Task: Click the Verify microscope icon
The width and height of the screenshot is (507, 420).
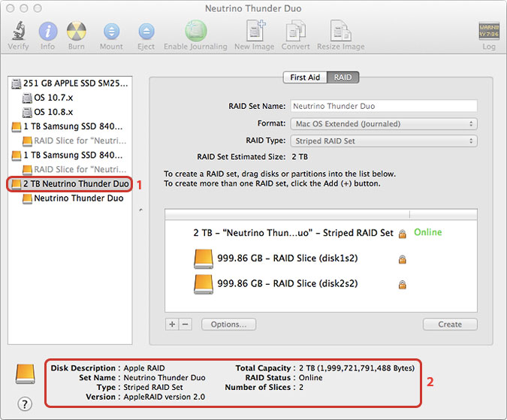Action: [x=18, y=31]
